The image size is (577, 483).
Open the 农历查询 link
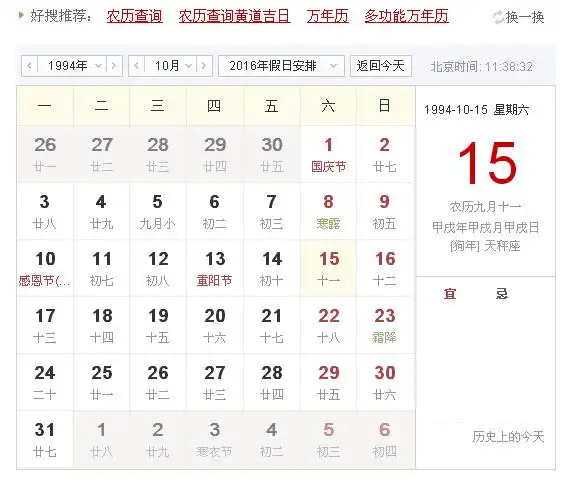click(x=135, y=16)
